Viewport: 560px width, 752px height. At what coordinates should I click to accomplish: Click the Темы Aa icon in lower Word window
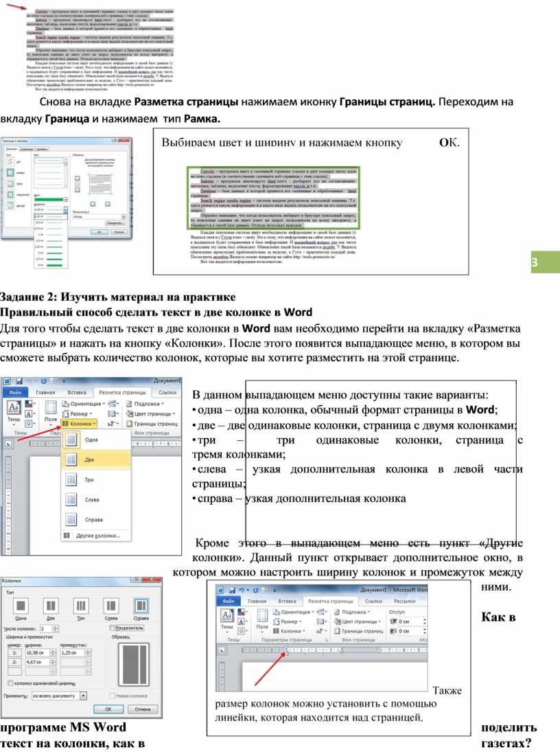click(226, 616)
